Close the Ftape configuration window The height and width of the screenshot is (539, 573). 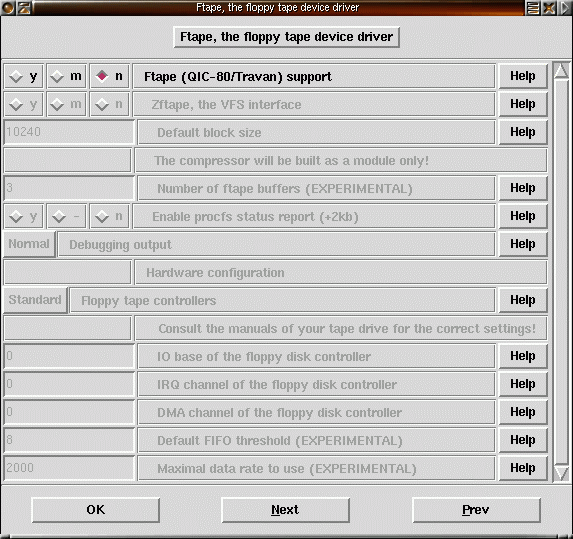click(x=549, y=7)
